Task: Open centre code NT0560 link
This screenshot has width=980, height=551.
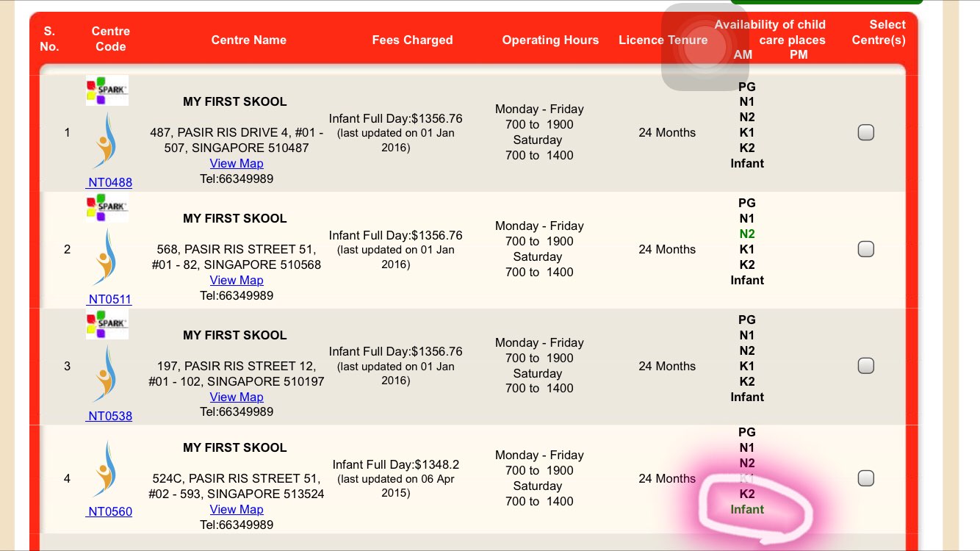Action: point(110,511)
